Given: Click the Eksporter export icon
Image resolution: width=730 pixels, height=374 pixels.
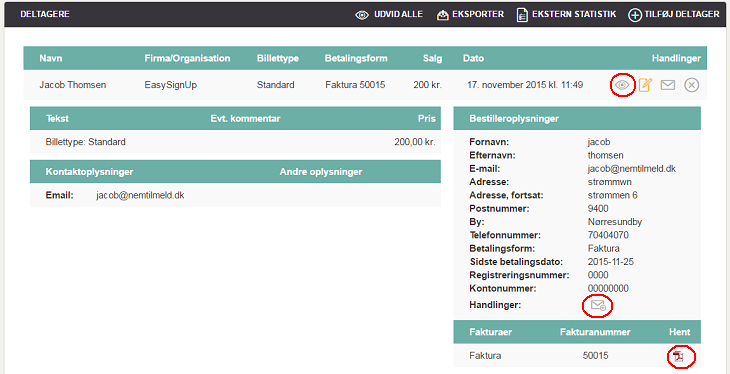Looking at the screenshot, I should point(443,15).
